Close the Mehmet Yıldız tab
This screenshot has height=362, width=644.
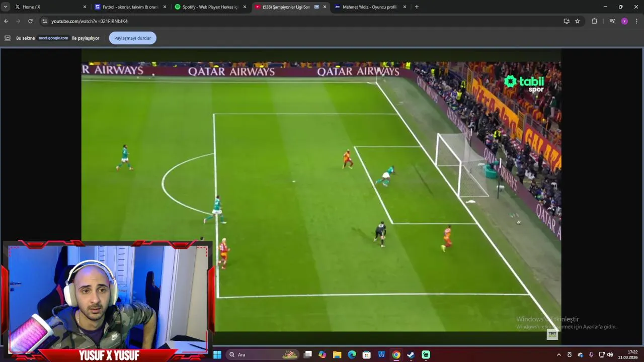click(405, 7)
